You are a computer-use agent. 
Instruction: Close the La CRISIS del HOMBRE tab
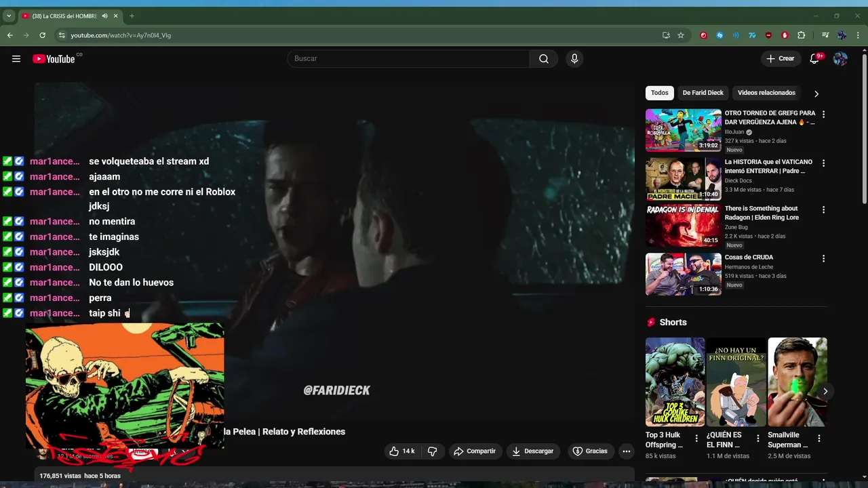[115, 16]
